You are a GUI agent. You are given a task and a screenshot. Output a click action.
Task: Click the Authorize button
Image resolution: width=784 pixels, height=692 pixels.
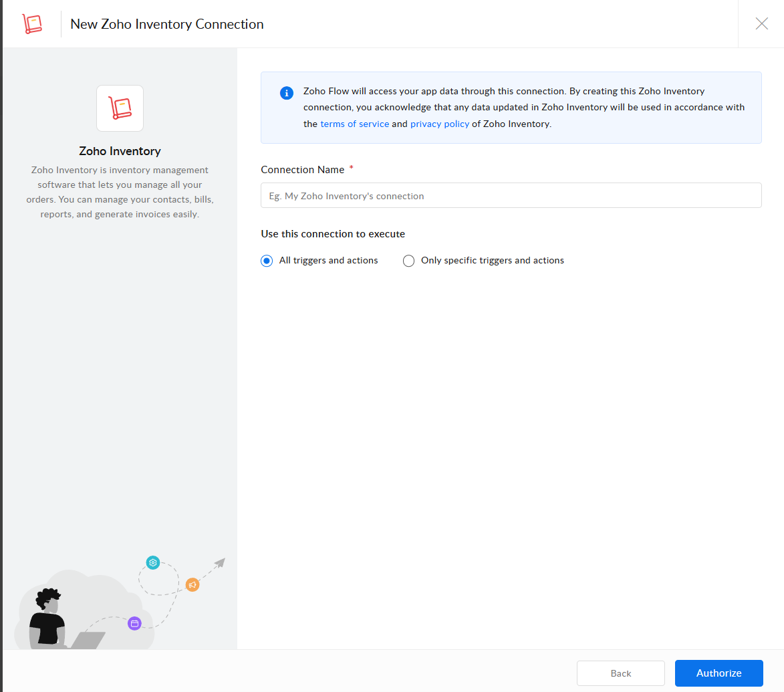point(718,673)
